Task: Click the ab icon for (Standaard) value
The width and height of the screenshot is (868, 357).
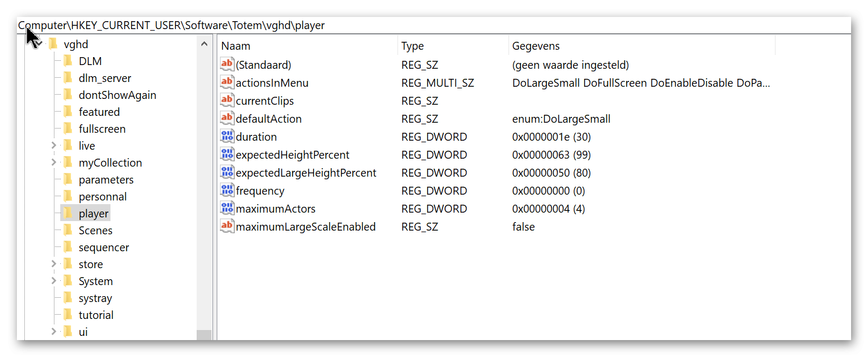Action: (227, 64)
